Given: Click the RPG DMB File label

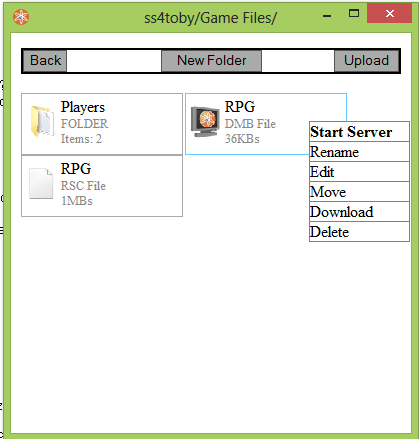Looking at the screenshot, I should [x=250, y=124].
